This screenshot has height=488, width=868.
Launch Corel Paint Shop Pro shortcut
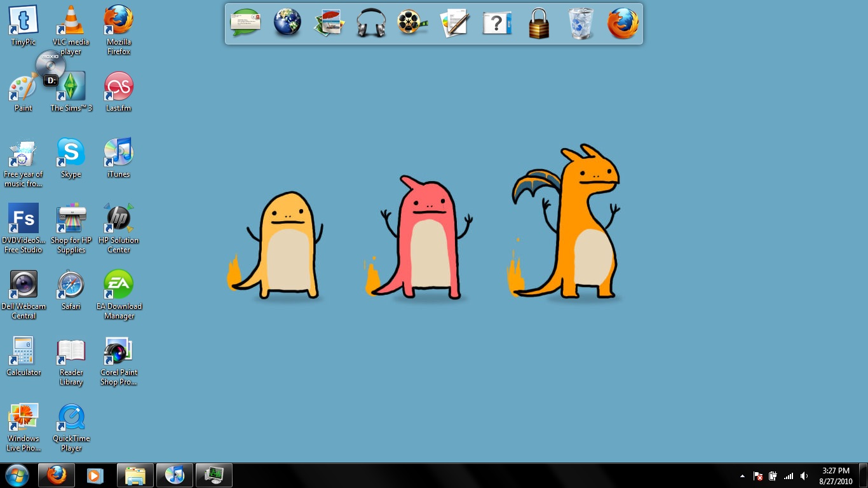119,351
